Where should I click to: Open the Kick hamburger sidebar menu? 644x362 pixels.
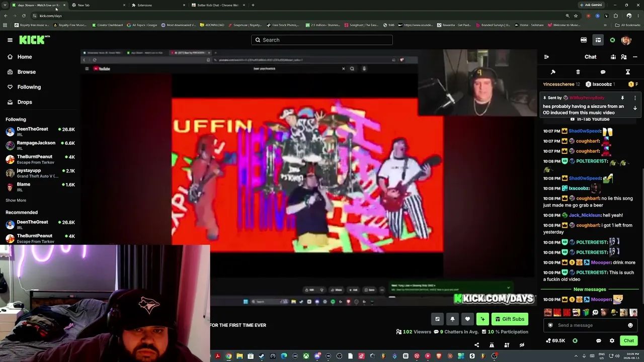pos(10,40)
